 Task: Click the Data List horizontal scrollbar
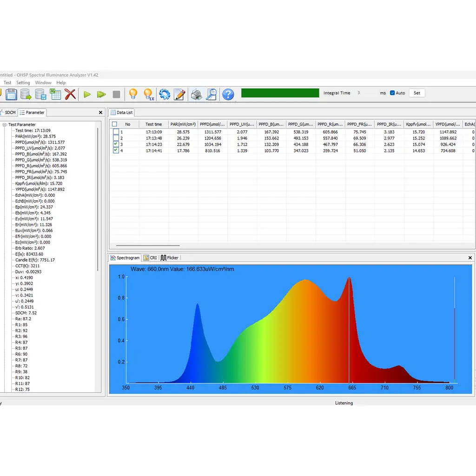pos(147,245)
